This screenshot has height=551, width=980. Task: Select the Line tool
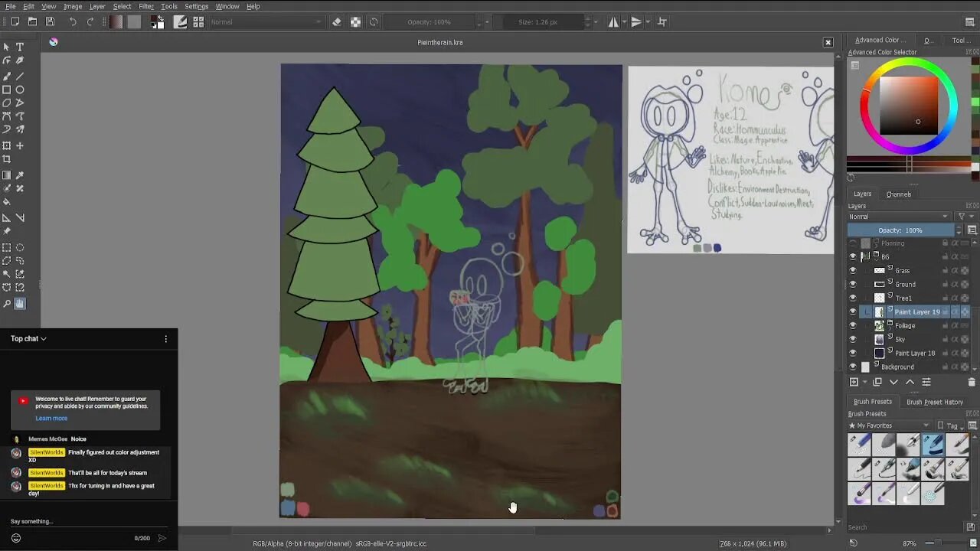20,76
